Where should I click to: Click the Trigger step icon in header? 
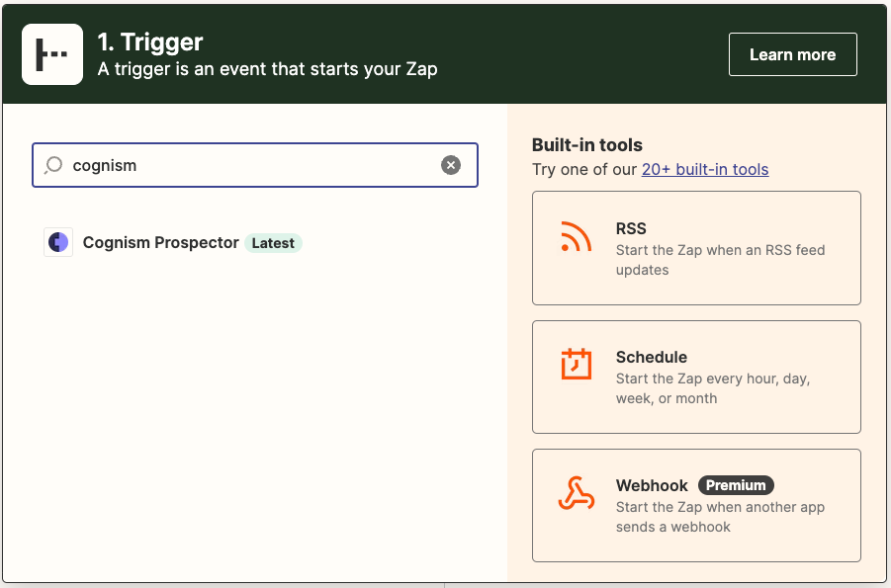click(52, 54)
